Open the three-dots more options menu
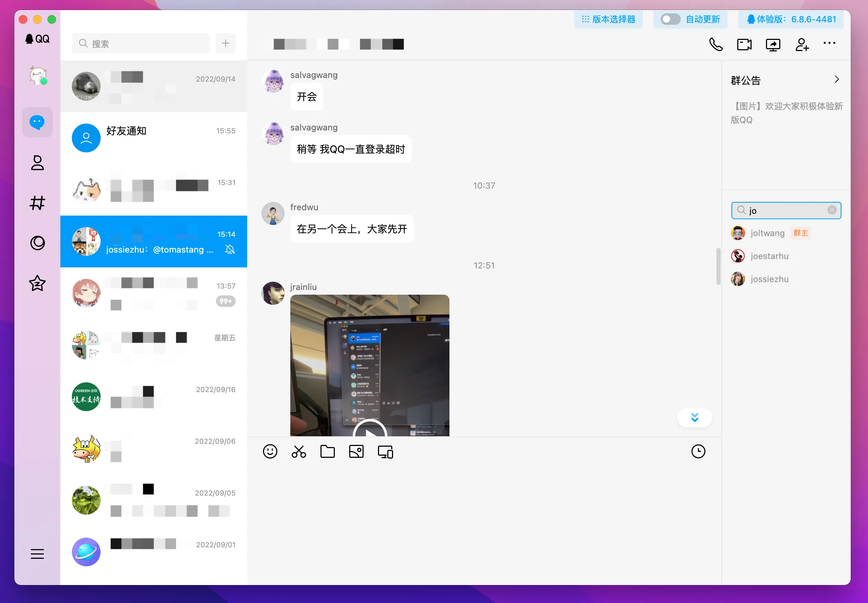 [829, 43]
